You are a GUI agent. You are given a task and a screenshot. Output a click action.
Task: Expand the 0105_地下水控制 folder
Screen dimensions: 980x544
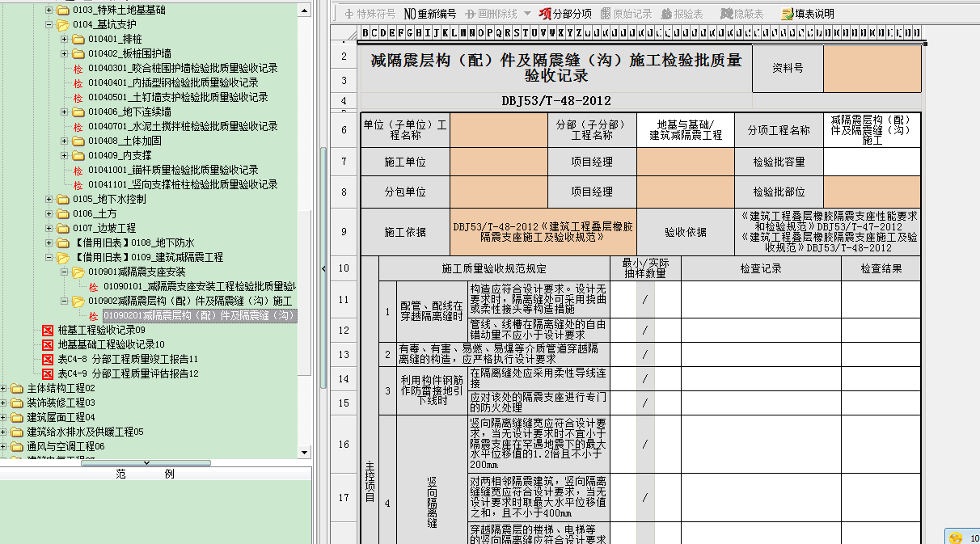click(x=49, y=199)
